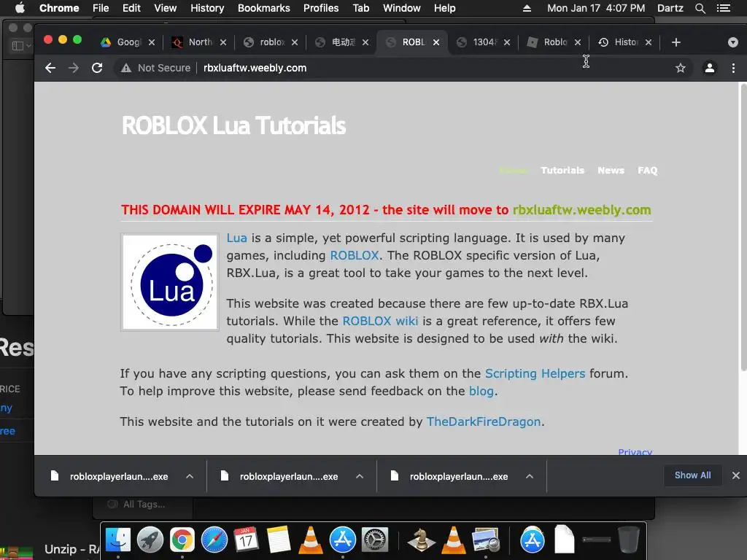Open the ROBLOX wiki link

click(x=380, y=321)
